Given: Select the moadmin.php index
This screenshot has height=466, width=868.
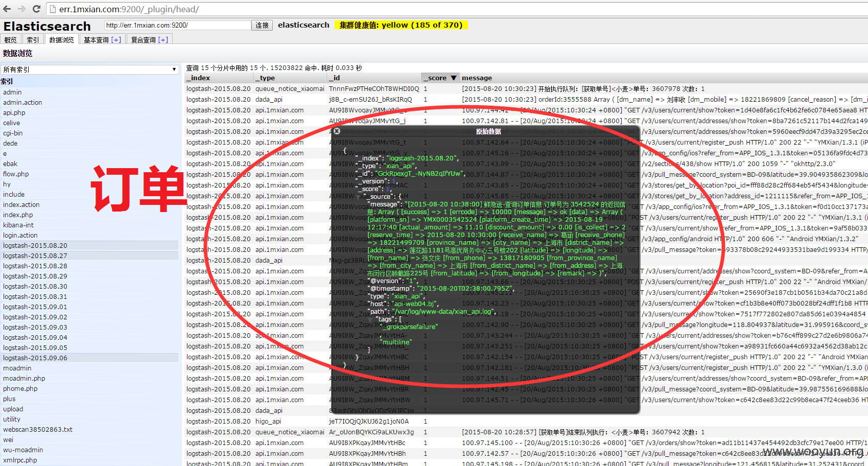Looking at the screenshot, I should tap(89, 379).
